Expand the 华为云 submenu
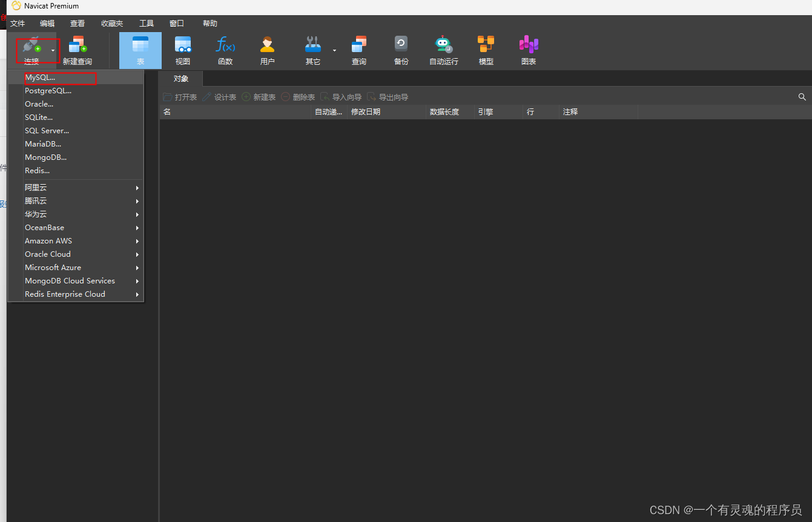812x522 pixels. tap(76, 214)
